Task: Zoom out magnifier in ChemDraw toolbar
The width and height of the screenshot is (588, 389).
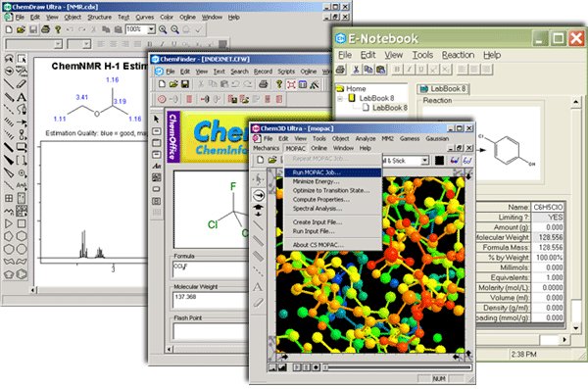Action: [174, 29]
